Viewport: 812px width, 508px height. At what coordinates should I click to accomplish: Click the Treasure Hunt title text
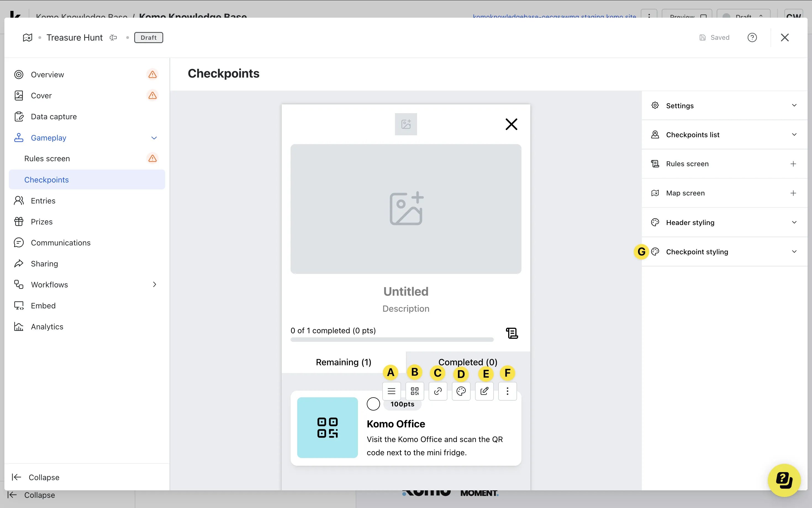(75, 38)
